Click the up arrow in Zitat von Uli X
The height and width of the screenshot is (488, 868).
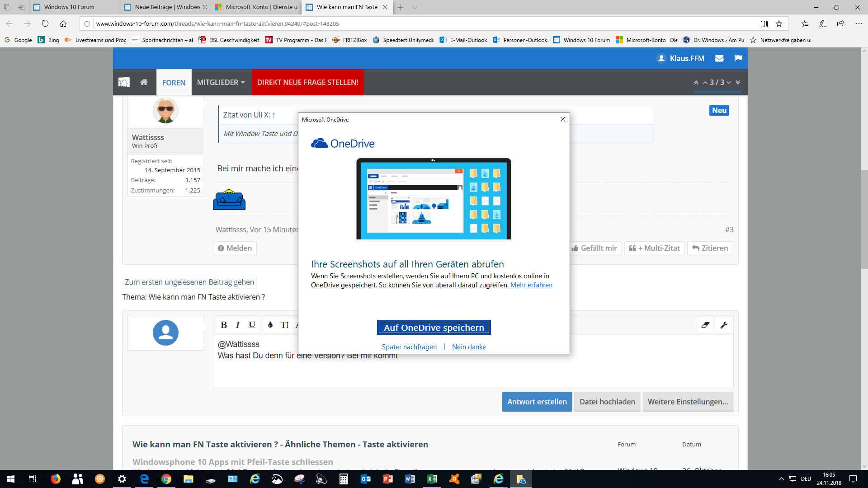(x=274, y=115)
